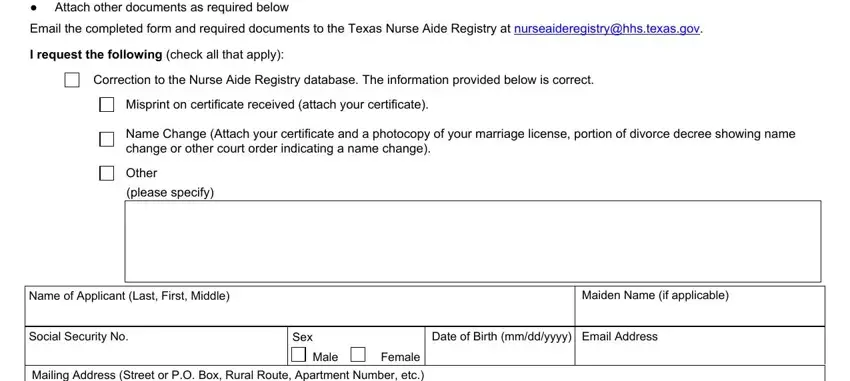Mark the Male sex checkbox
Viewport: 850px width, 381px height.
pyautogui.click(x=298, y=355)
